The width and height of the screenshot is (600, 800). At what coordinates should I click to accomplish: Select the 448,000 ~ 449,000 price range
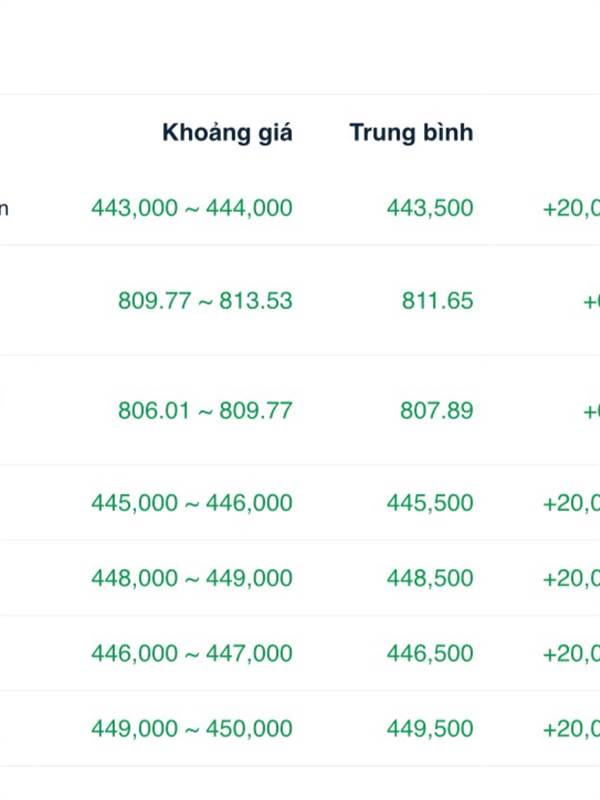[x=192, y=578]
